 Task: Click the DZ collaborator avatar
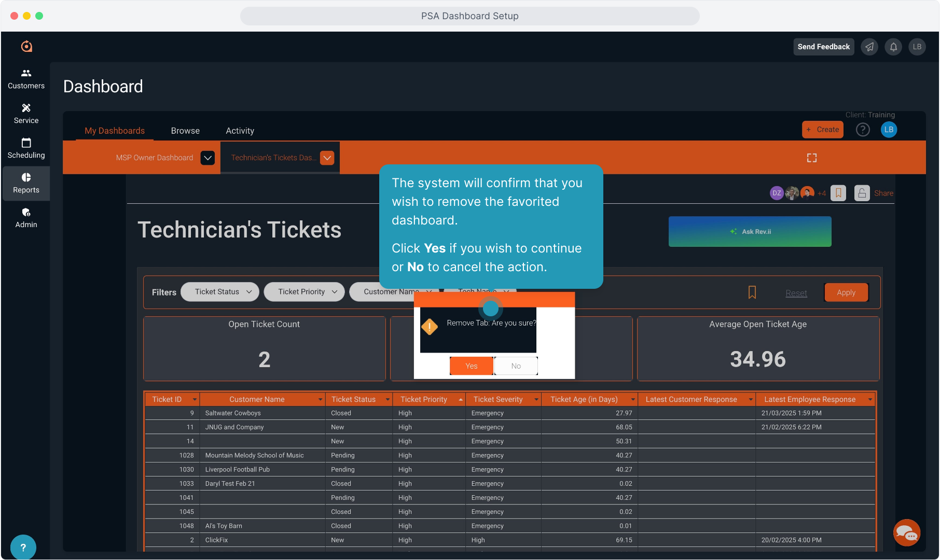pyautogui.click(x=777, y=193)
